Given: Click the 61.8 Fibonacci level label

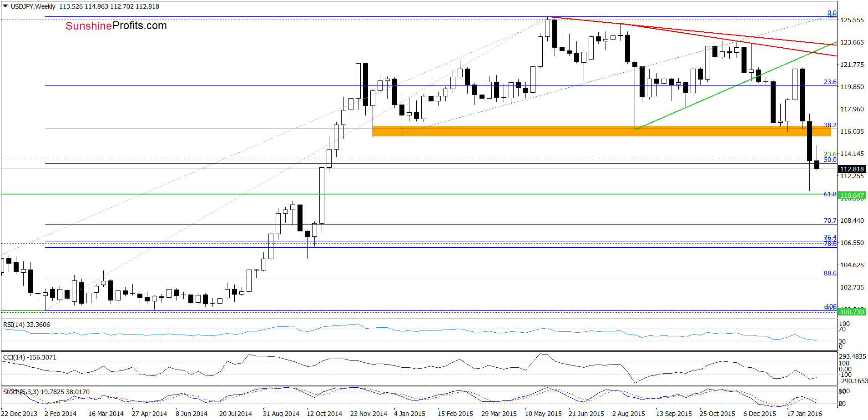Looking at the screenshot, I should (830, 194).
